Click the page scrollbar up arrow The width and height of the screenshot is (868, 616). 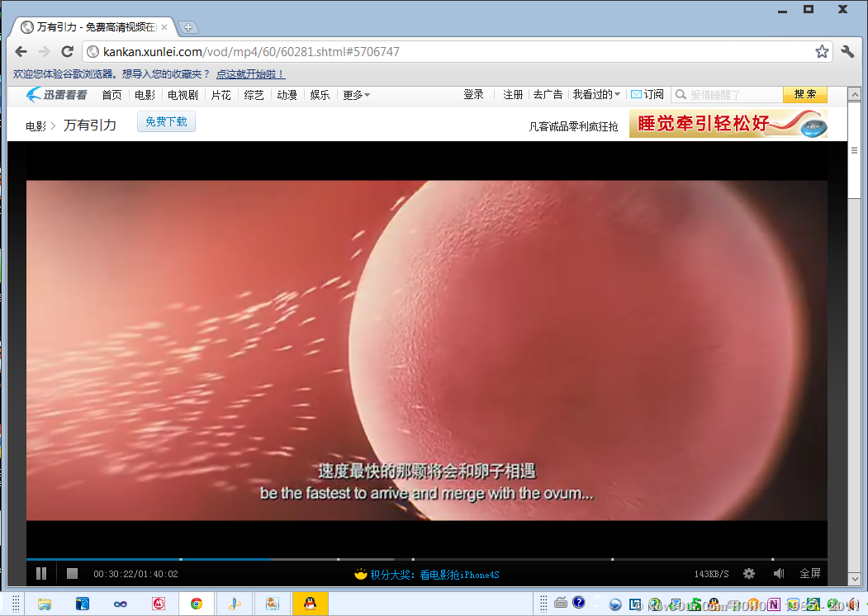point(854,93)
